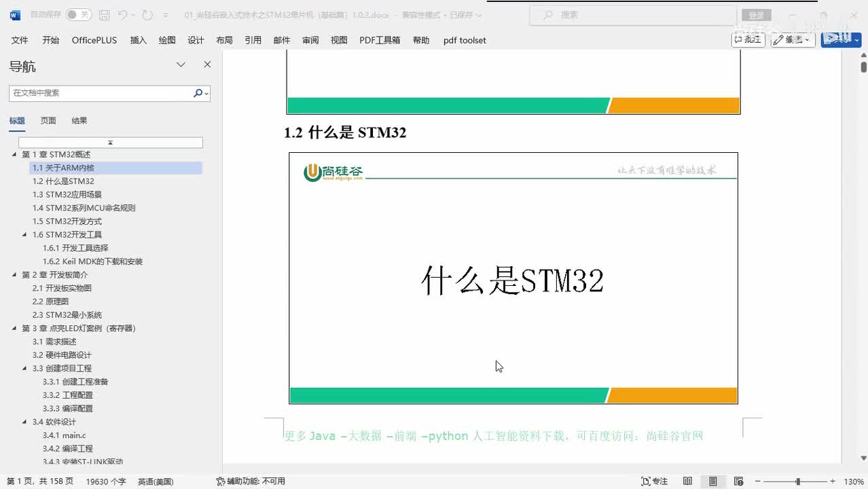This screenshot has width=868, height=489.
Task: Open the 引用 ribbon tab
Action: point(253,40)
